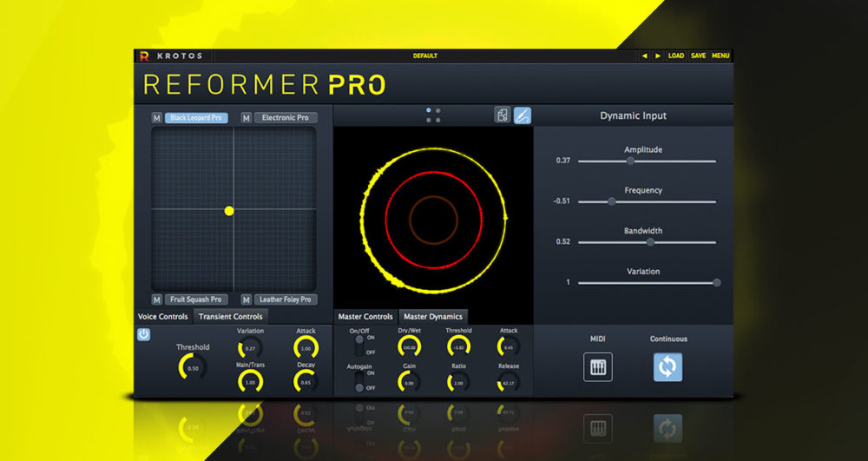
Task: Click the Decay knob
Action: 306,382
